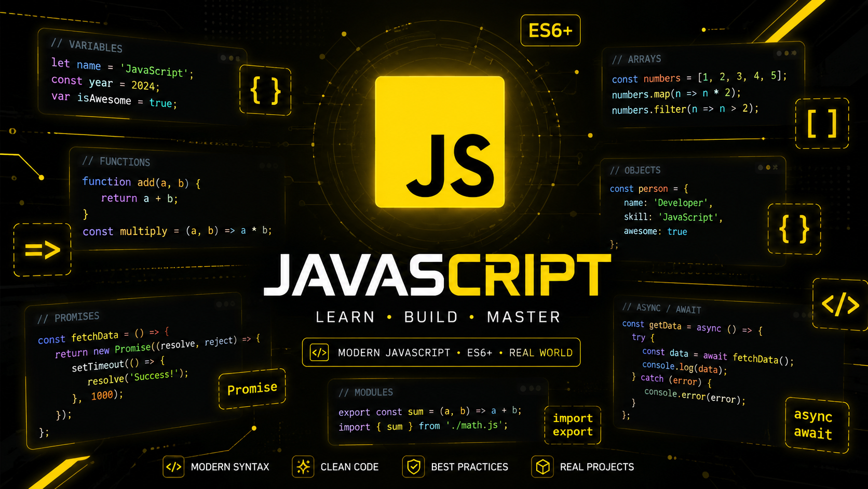Click the square brackets icon beside Arrays
This screenshot has height=489, width=868.
pyautogui.click(x=822, y=123)
